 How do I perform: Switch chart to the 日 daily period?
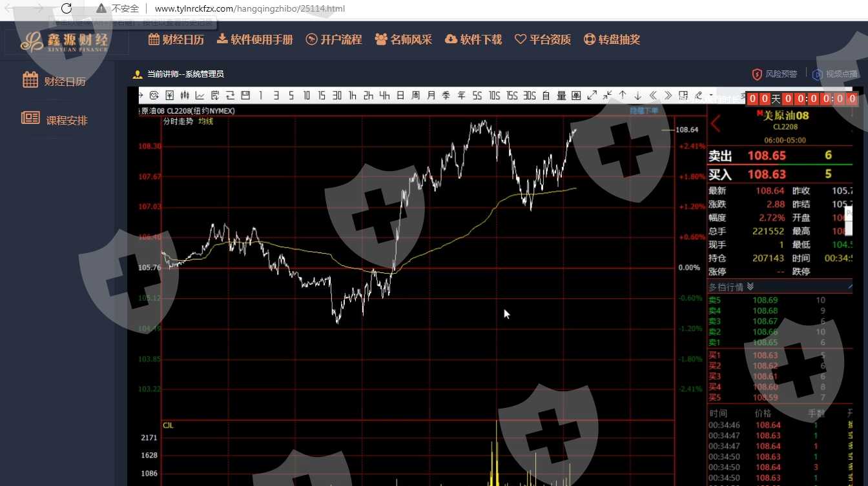coord(400,96)
